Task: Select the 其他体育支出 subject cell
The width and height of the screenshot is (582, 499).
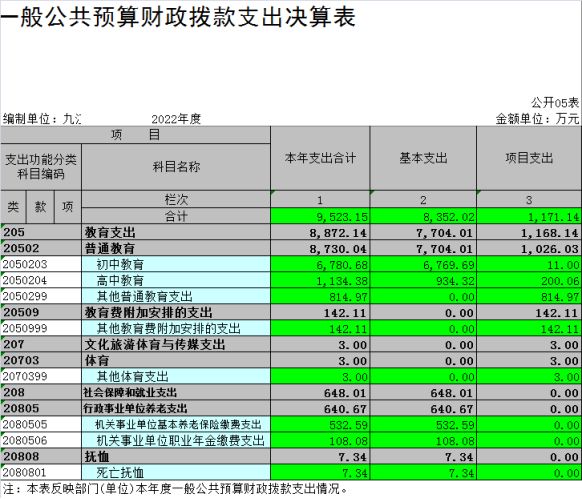Action: click(176, 376)
